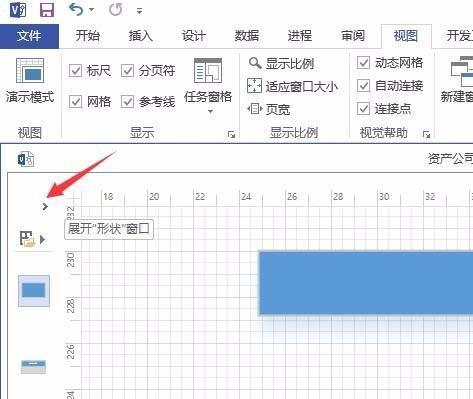Select the large blue rectangle on the canvas
473x399 pixels.
pyautogui.click(x=366, y=283)
